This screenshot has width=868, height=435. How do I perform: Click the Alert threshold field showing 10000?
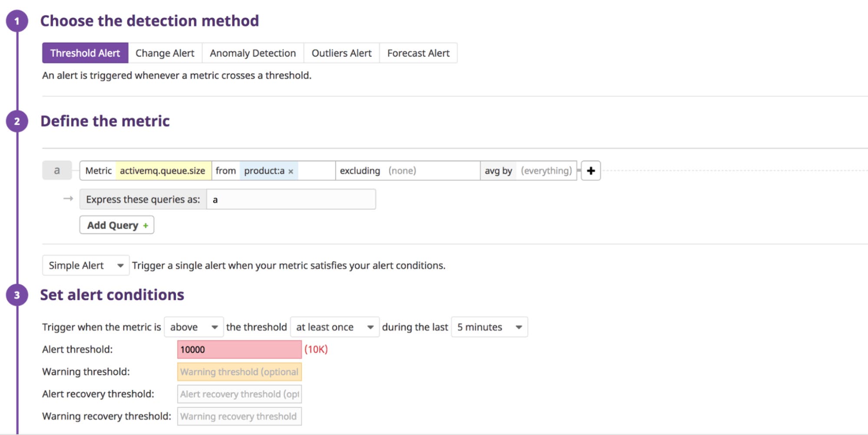coord(239,349)
